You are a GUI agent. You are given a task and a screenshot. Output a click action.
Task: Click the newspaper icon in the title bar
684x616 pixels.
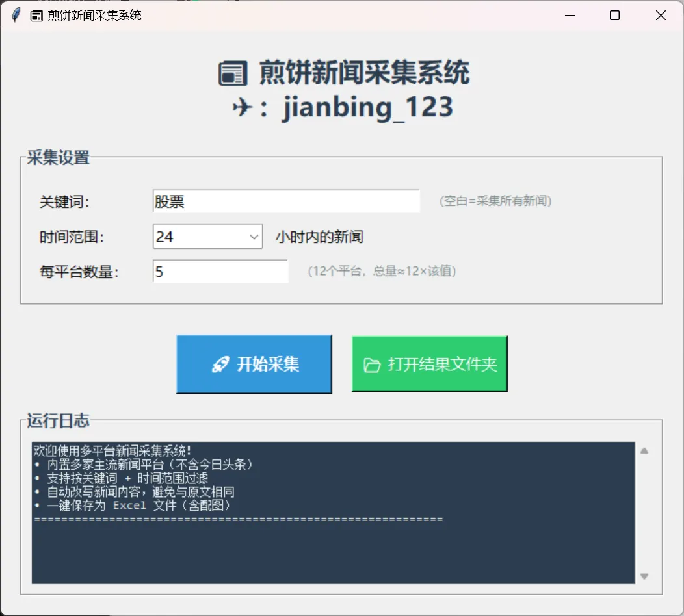click(36, 15)
